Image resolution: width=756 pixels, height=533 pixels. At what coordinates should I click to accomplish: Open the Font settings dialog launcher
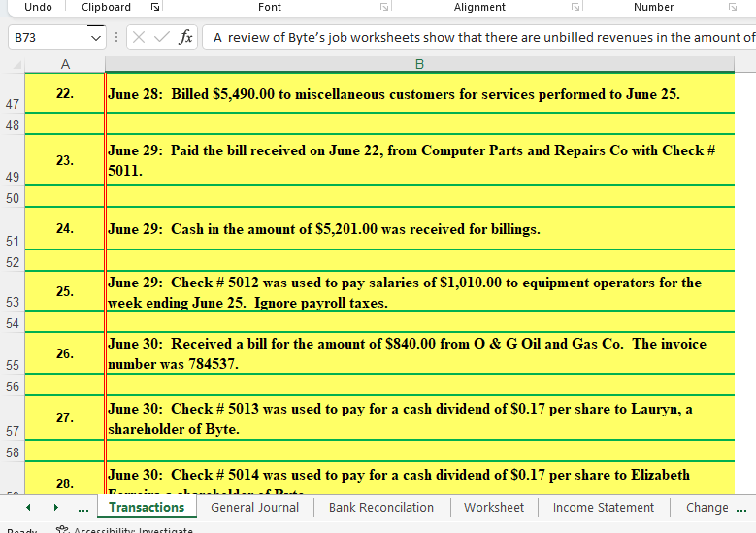point(384,7)
